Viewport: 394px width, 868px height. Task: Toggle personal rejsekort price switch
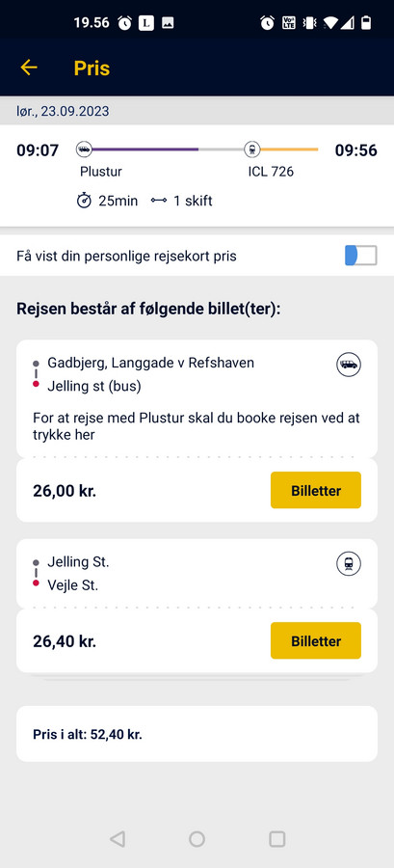point(361,256)
